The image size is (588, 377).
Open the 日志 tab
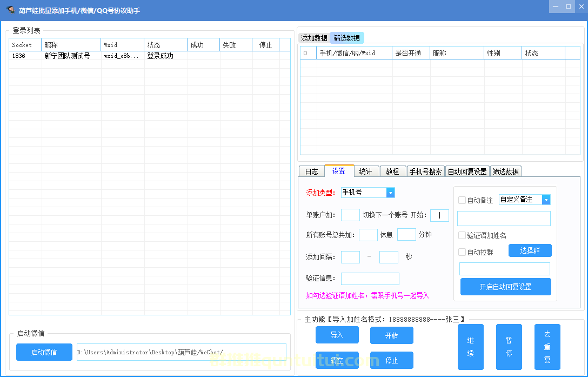click(312, 171)
